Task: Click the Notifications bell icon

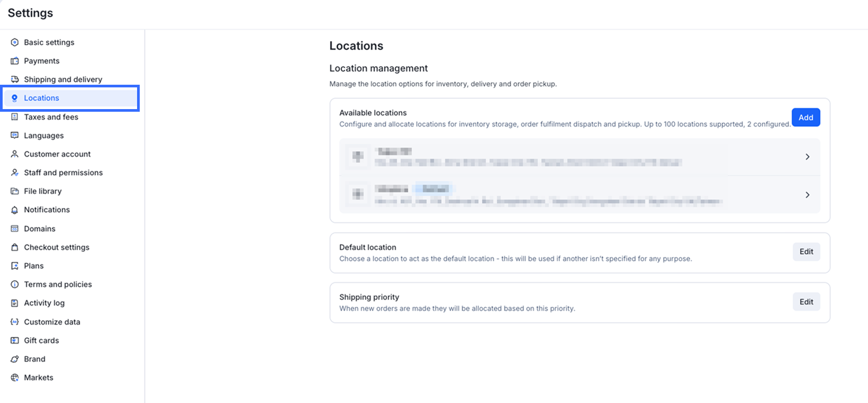Action: tap(15, 210)
